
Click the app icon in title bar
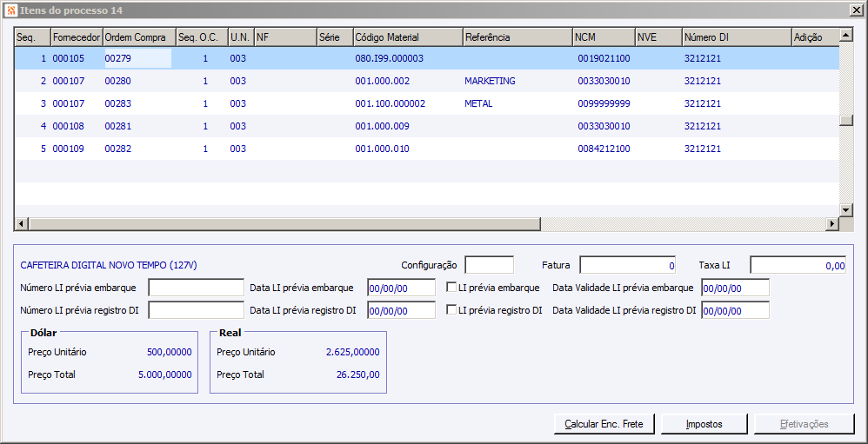tap(10, 9)
